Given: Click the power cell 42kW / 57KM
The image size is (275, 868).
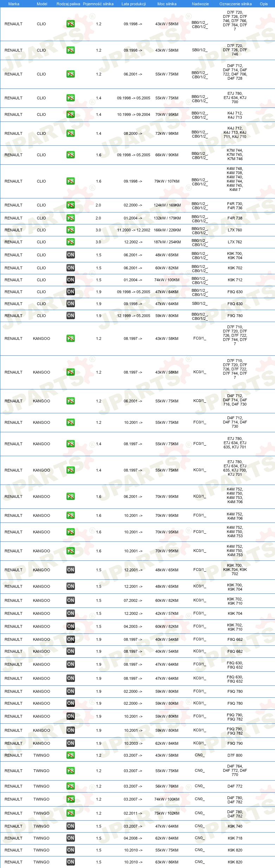Looking at the screenshot, I should click(167, 613).
